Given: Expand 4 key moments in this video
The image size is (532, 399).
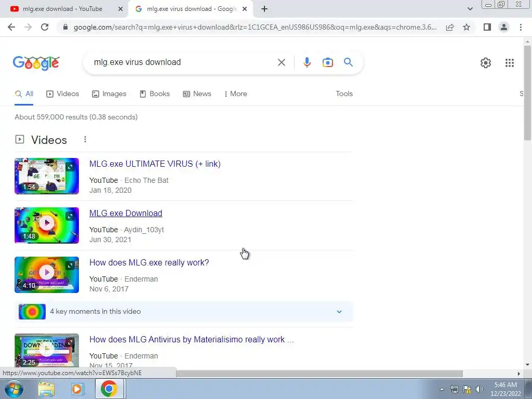Looking at the screenshot, I should (x=339, y=312).
